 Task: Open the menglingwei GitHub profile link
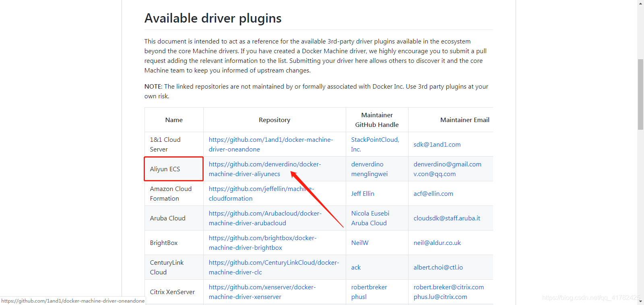369,174
